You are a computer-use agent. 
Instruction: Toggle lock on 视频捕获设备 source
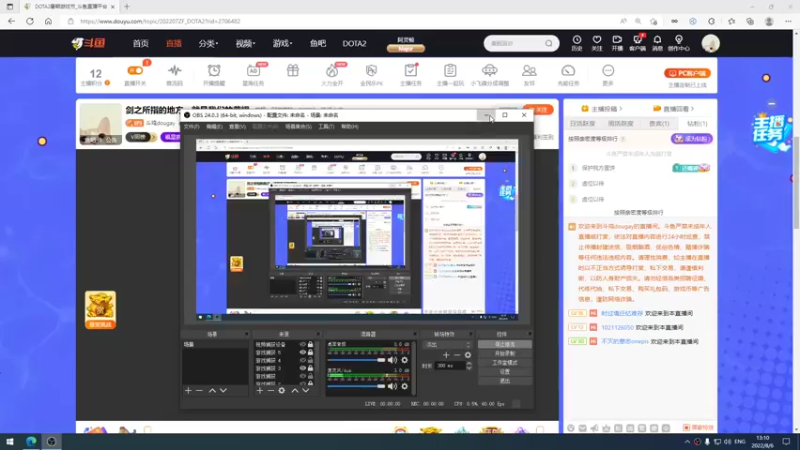point(310,345)
